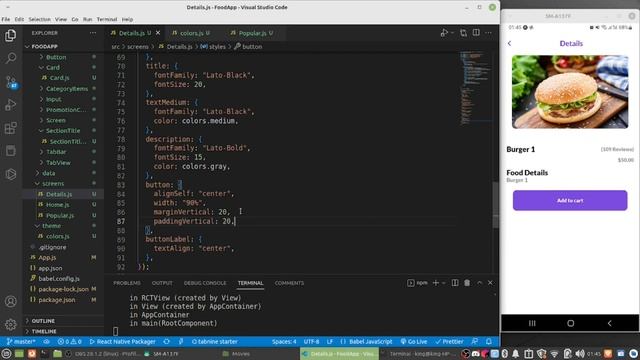This screenshot has width=640, height=360.
Task: Expand the CategoryItems folder
Action: pyautogui.click(x=67, y=89)
